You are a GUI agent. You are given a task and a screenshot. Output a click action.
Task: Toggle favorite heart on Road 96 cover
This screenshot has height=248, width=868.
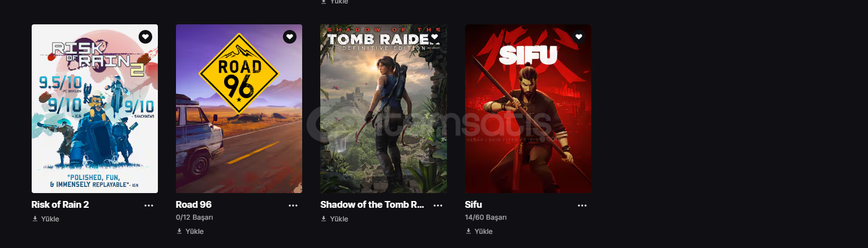pos(290,37)
